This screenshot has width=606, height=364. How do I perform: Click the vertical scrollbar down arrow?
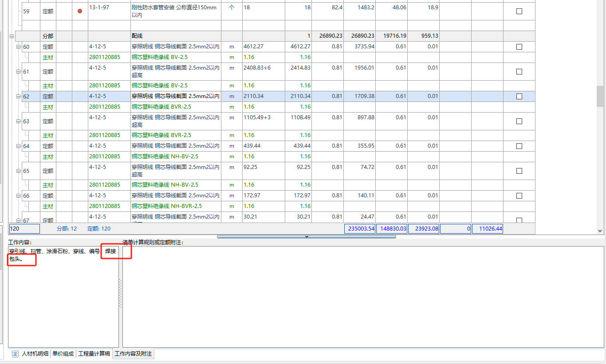pos(600,231)
